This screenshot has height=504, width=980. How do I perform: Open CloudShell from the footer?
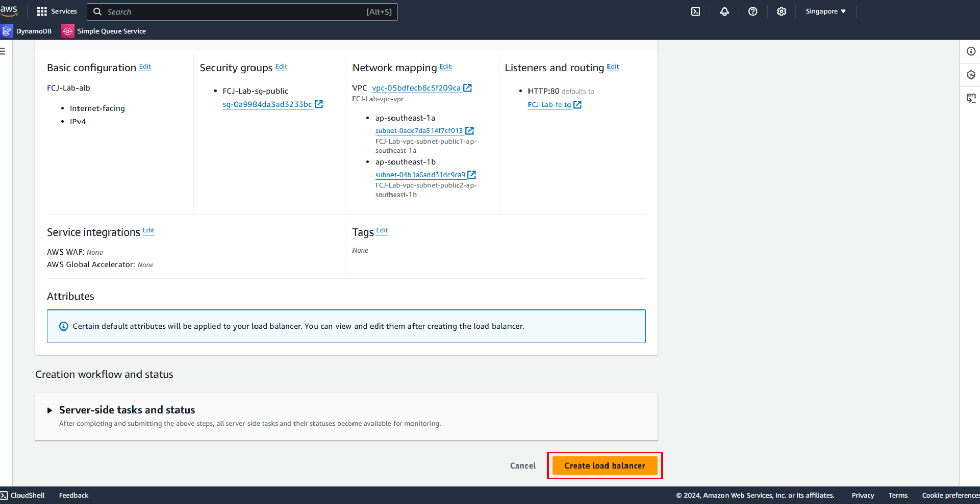(x=23, y=495)
